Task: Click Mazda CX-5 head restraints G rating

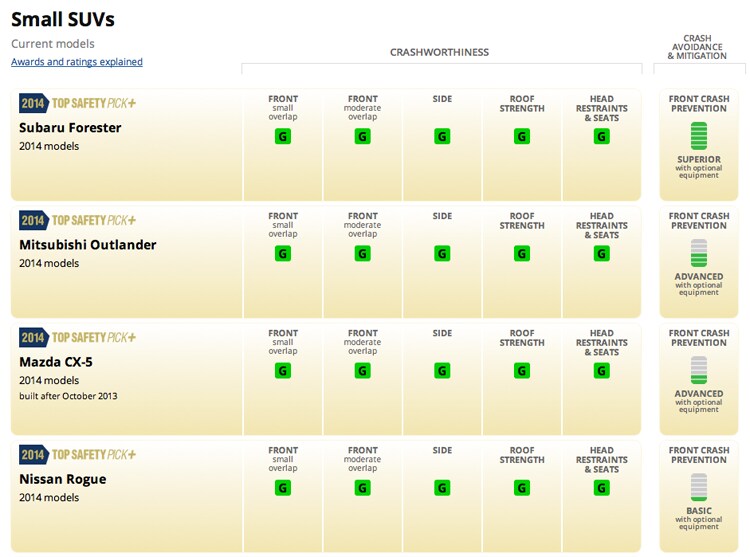Action: click(x=602, y=371)
